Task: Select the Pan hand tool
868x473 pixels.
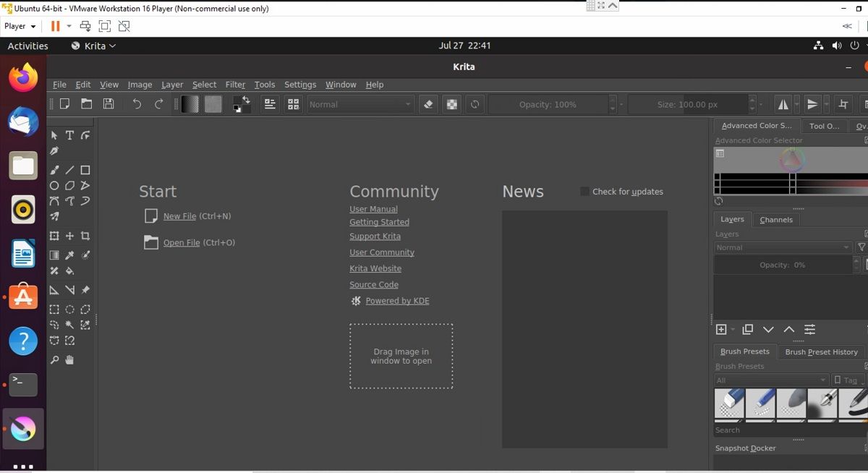Action: [69, 359]
